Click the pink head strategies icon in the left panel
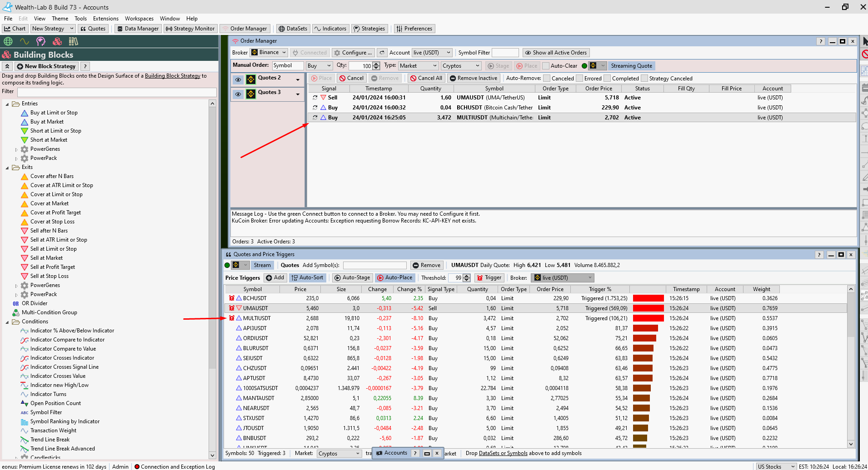The width and height of the screenshot is (868, 470). (x=40, y=41)
